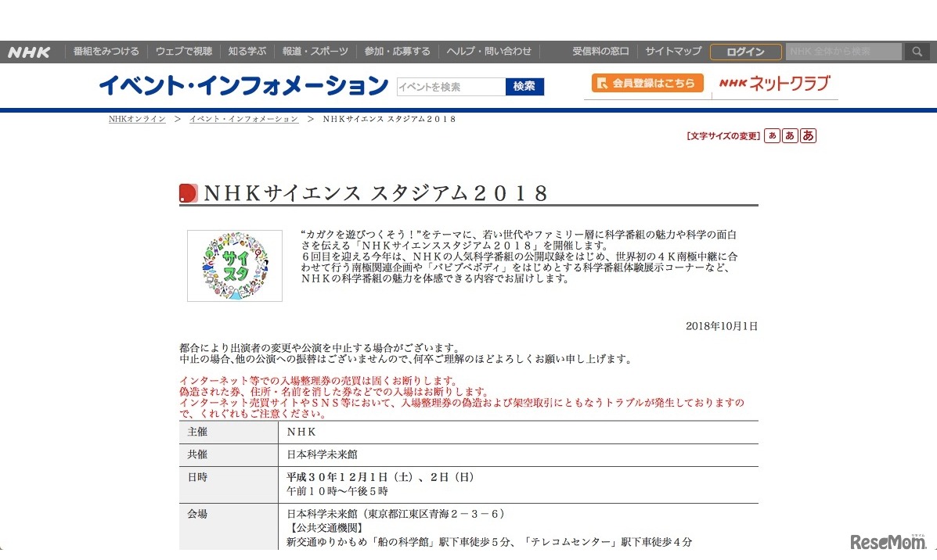Click the red warning about インターネット売買
This screenshot has height=560, width=937.
click(x=462, y=407)
